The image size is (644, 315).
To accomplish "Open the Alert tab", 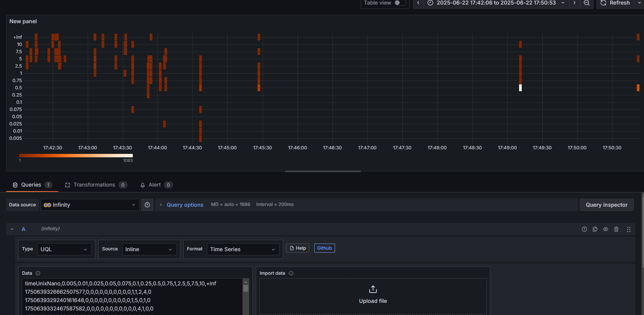I will coord(156,185).
